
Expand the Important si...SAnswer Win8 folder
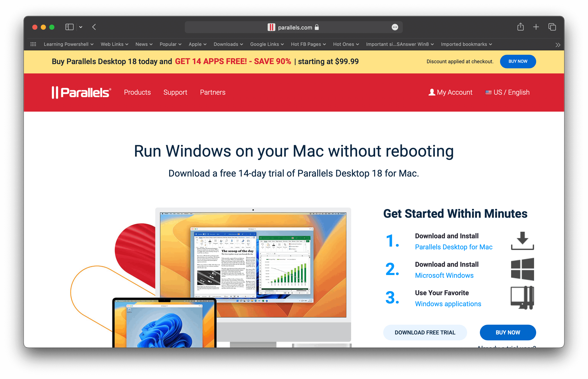pyautogui.click(x=400, y=44)
